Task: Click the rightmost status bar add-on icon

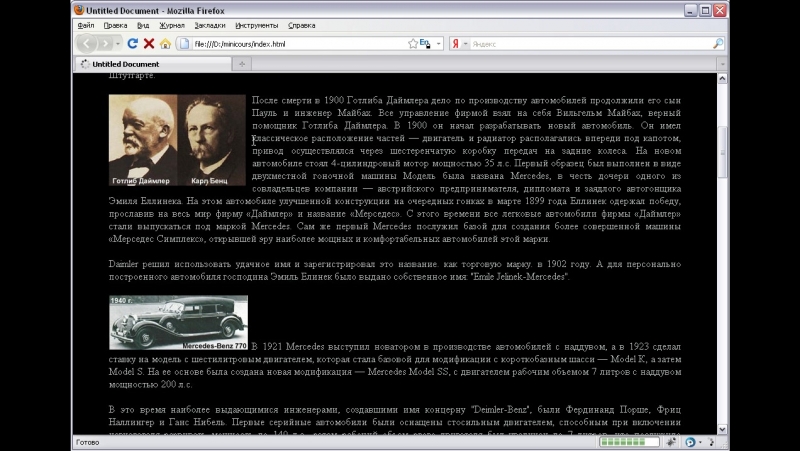Action: click(x=711, y=442)
